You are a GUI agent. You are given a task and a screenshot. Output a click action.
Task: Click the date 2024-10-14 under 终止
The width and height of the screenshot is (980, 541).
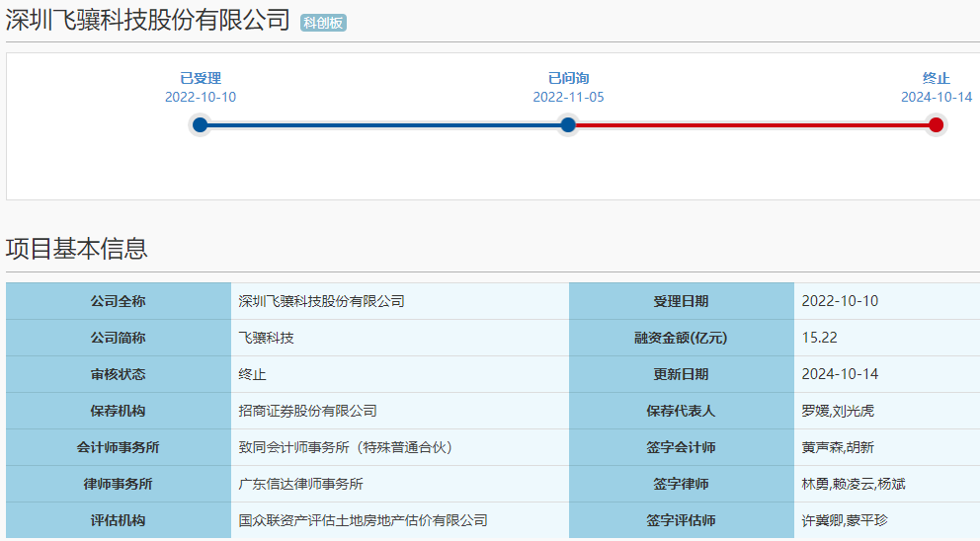click(x=937, y=97)
